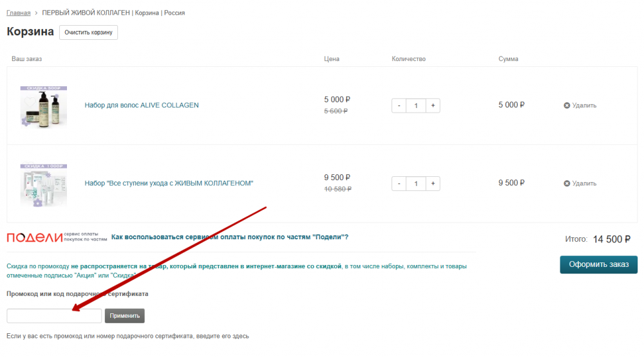Click the Очистить корзину button

(88, 32)
